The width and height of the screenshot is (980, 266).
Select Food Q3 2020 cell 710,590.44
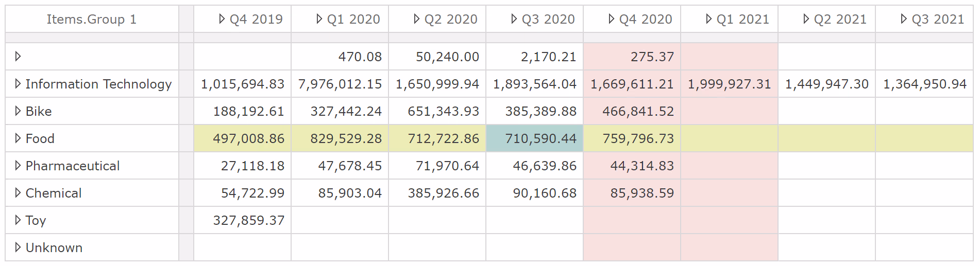coord(534,138)
